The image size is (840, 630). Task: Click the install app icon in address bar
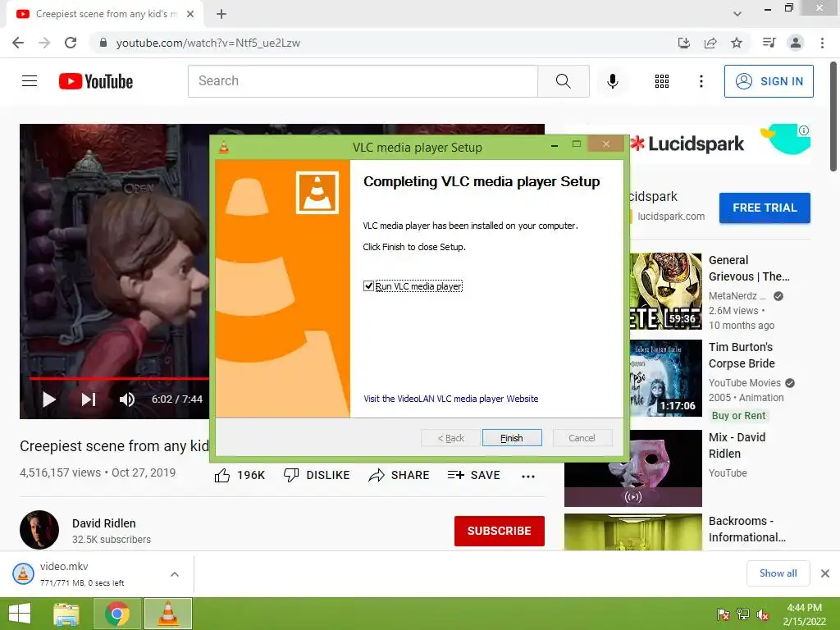683,43
